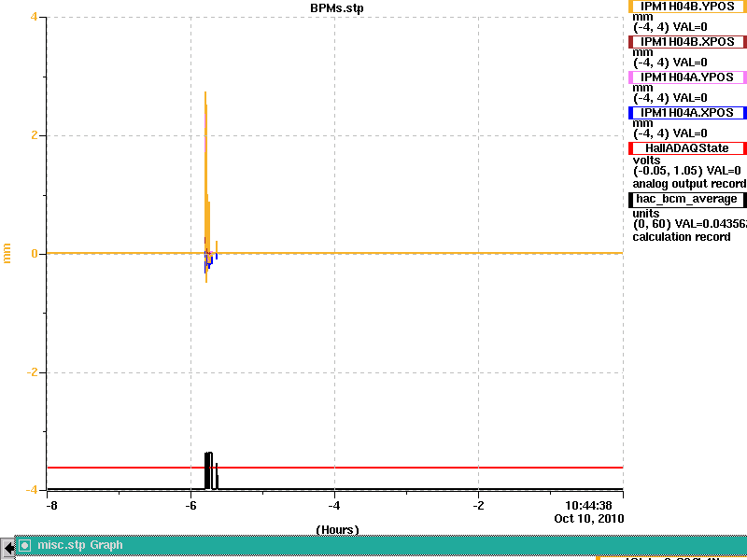Viewport: 747px width, 560px height.
Task: Click the 10:44:38 timestamp label
Action: (x=588, y=506)
